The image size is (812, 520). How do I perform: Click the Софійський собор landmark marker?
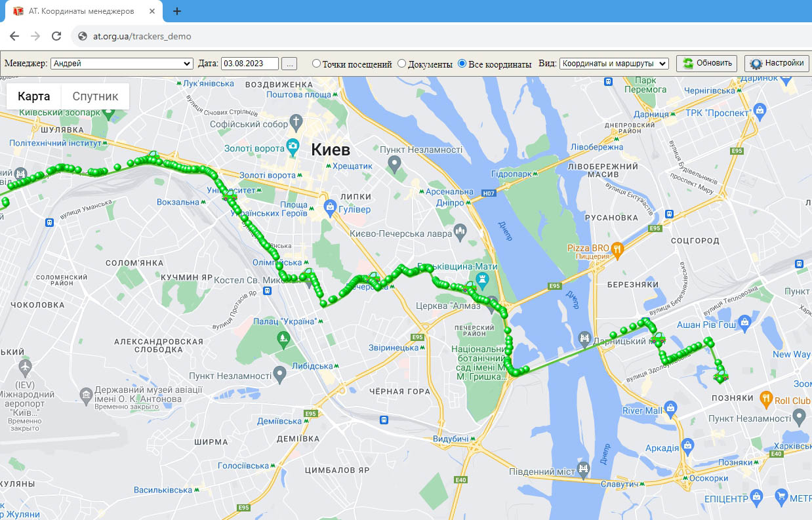(296, 121)
